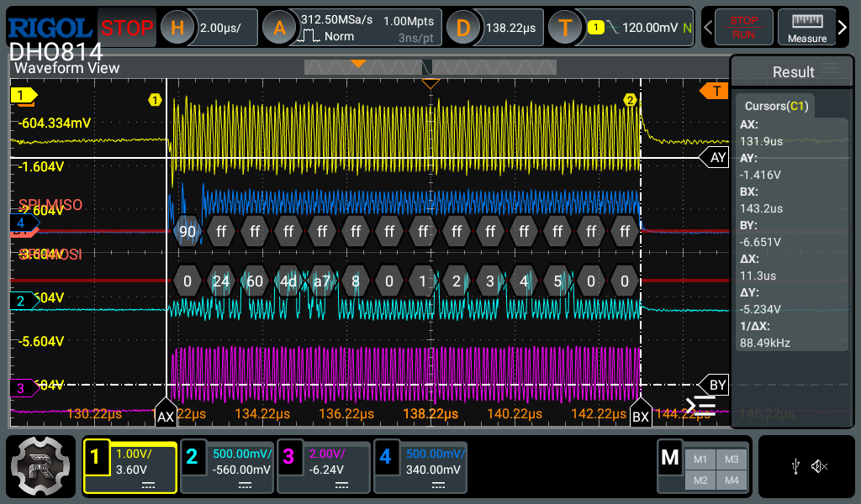Click the decoded MOSI byte a7

click(x=322, y=281)
